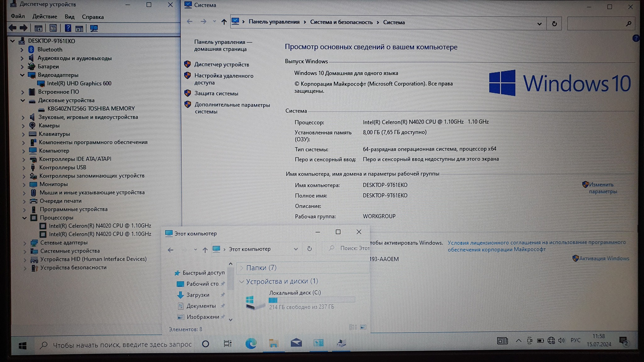
Task: Click the volume speaker icon in the tray
Action: (561, 340)
